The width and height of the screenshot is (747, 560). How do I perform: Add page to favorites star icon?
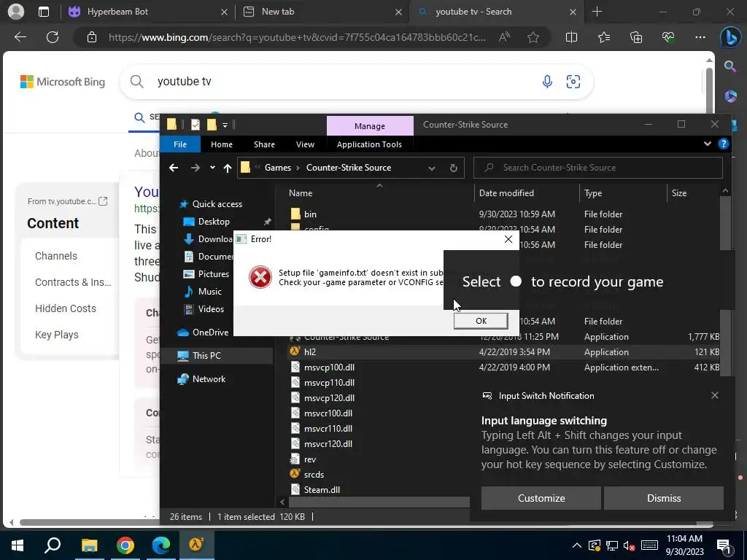[533, 37]
